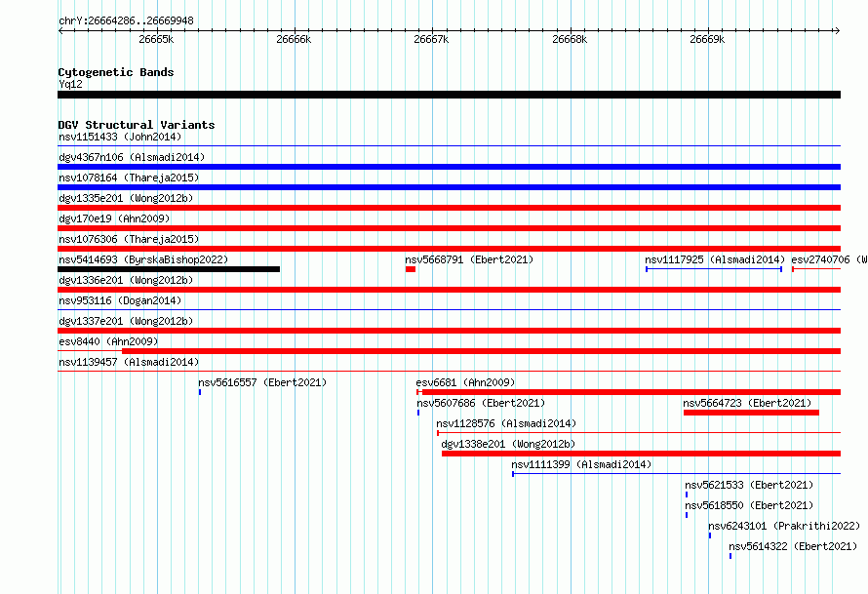The width and height of the screenshot is (868, 594).
Task: Click the 26669k ruler tick label
Action: [x=707, y=39]
